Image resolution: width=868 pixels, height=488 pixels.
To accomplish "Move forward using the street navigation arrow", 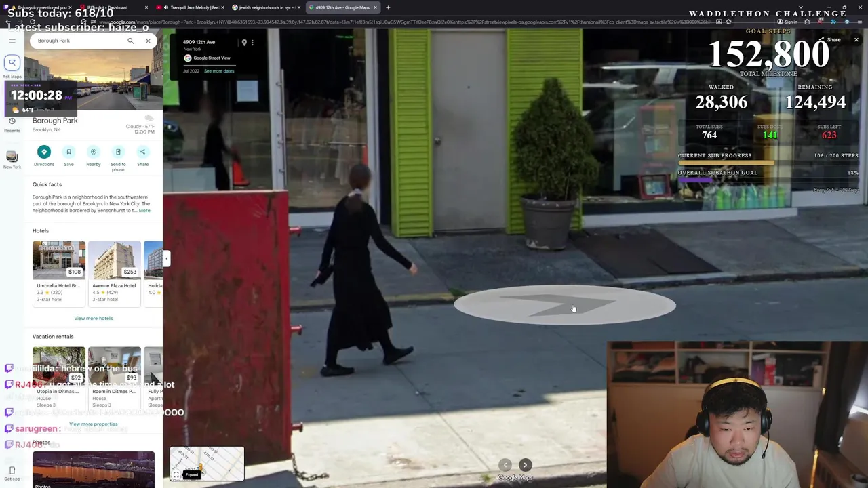I will pos(564,306).
